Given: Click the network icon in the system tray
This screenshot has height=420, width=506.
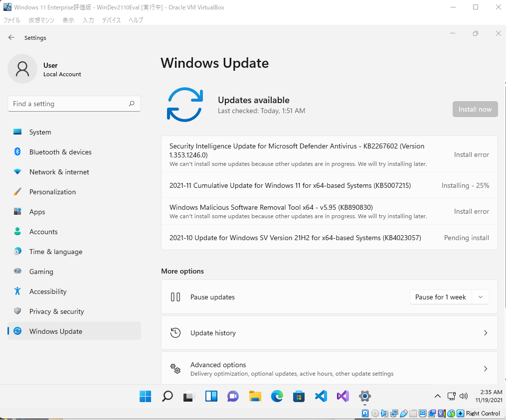Looking at the screenshot, I should tap(451, 396).
